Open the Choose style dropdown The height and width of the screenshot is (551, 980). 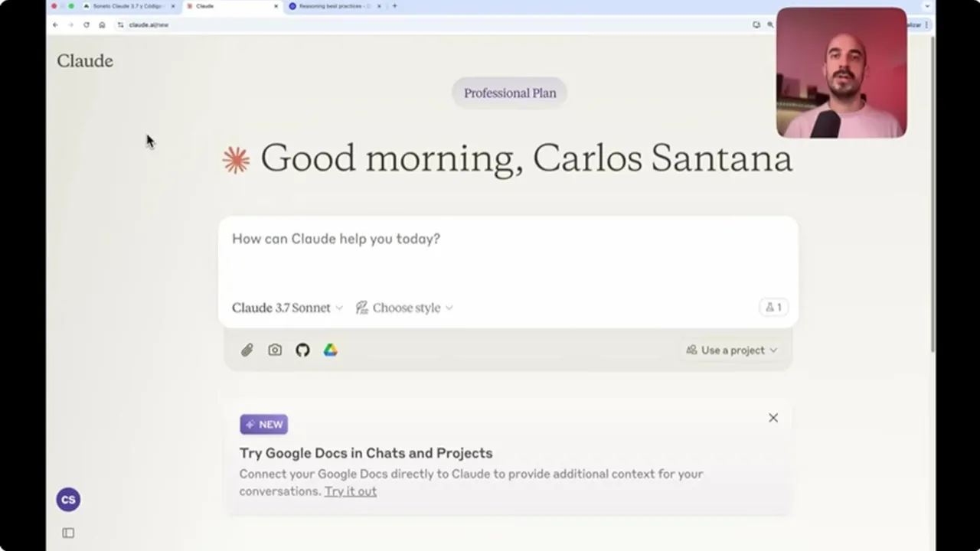[404, 308]
